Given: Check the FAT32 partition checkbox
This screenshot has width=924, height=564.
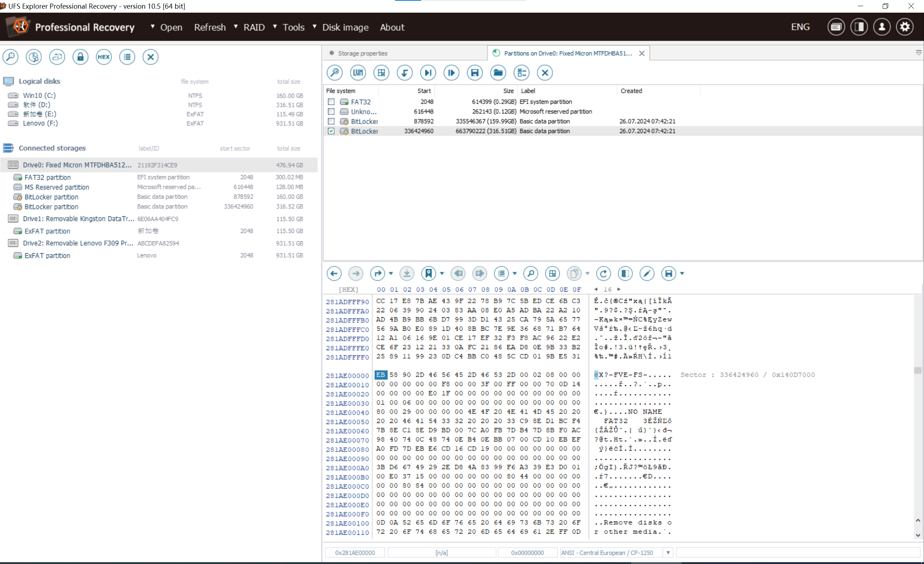Looking at the screenshot, I should pyautogui.click(x=331, y=102).
